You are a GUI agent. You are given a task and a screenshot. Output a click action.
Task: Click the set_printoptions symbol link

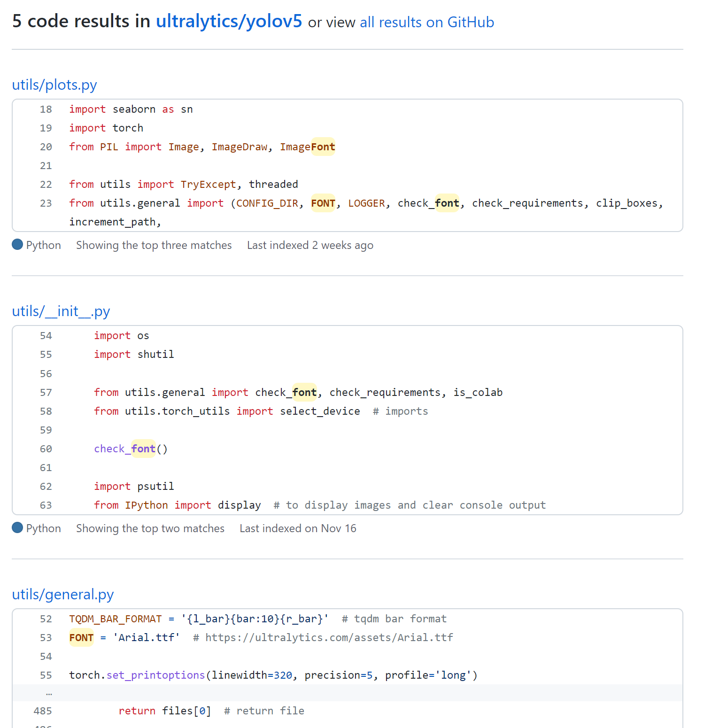pyautogui.click(x=155, y=675)
